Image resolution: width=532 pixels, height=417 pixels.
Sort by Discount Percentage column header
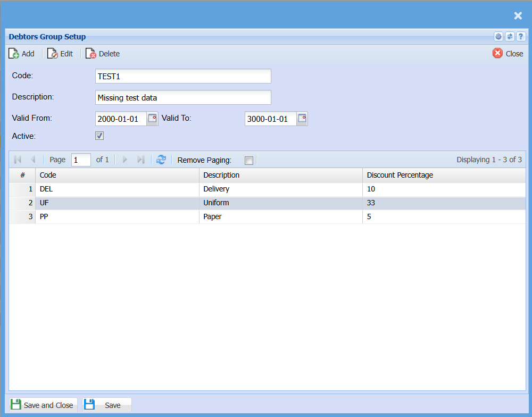tap(400, 175)
